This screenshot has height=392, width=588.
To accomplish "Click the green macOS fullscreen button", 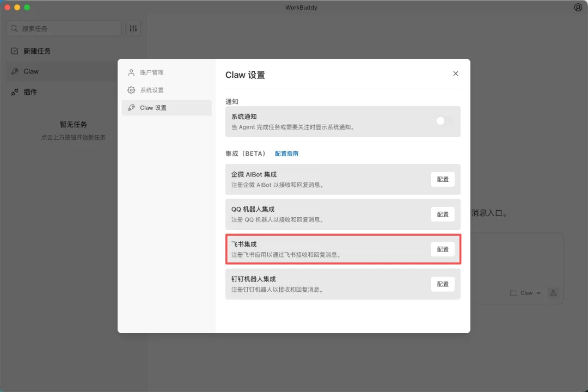I will coord(27,7).
